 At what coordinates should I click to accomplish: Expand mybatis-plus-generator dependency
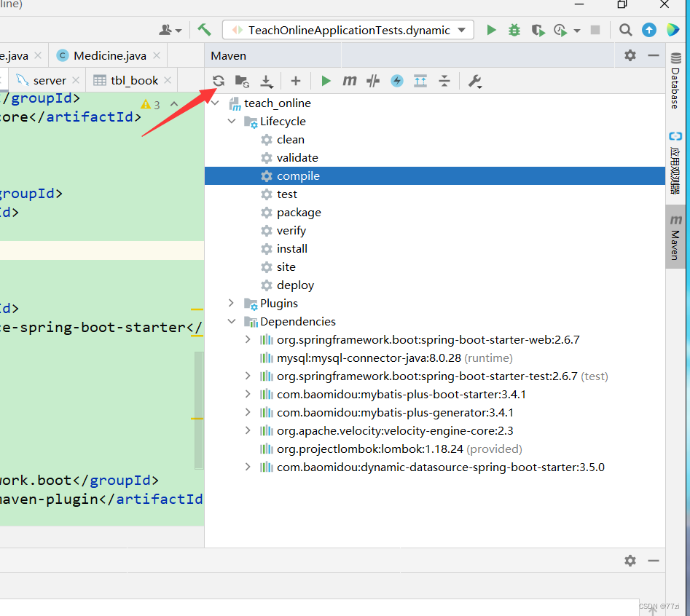point(248,412)
